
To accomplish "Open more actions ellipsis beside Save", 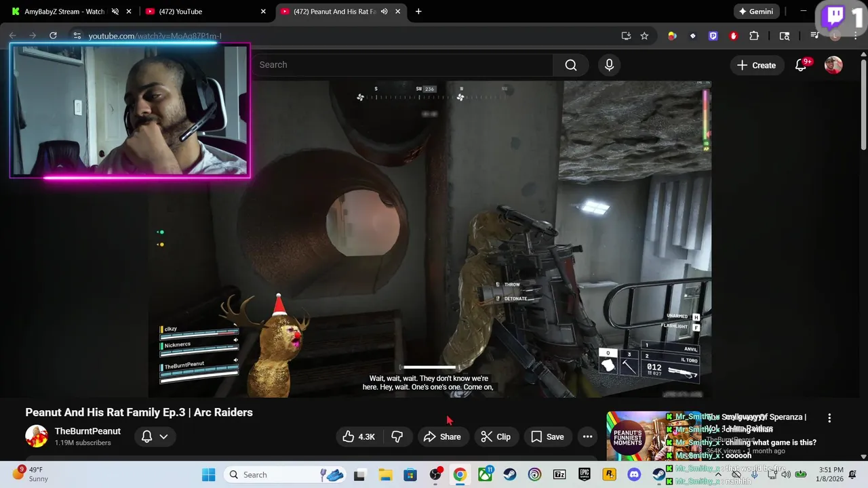I will click(x=588, y=437).
